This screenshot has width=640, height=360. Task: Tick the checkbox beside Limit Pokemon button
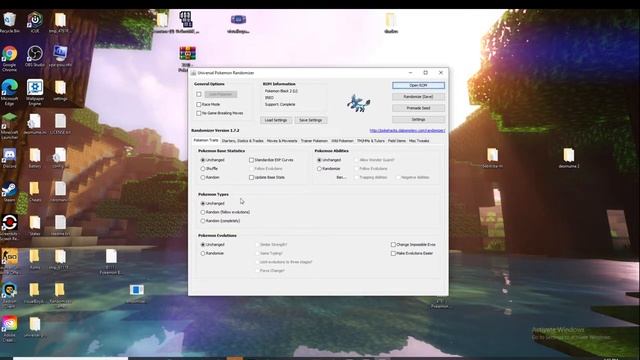(x=199, y=94)
